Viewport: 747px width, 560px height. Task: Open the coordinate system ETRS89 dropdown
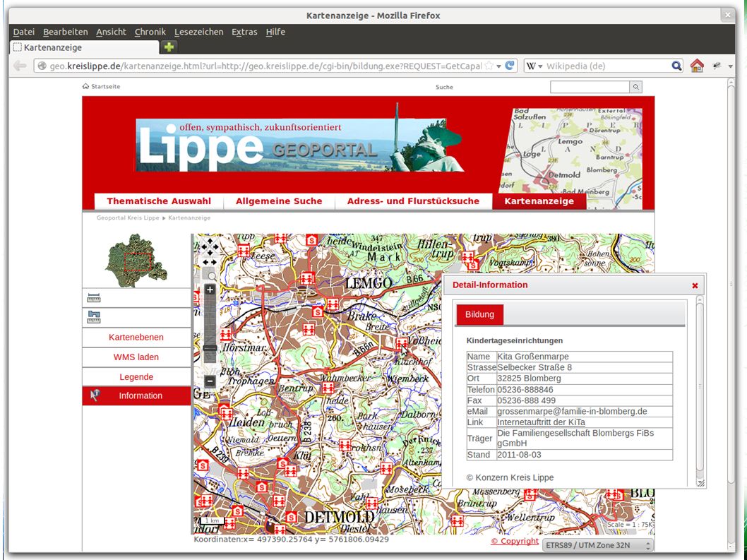(597, 545)
